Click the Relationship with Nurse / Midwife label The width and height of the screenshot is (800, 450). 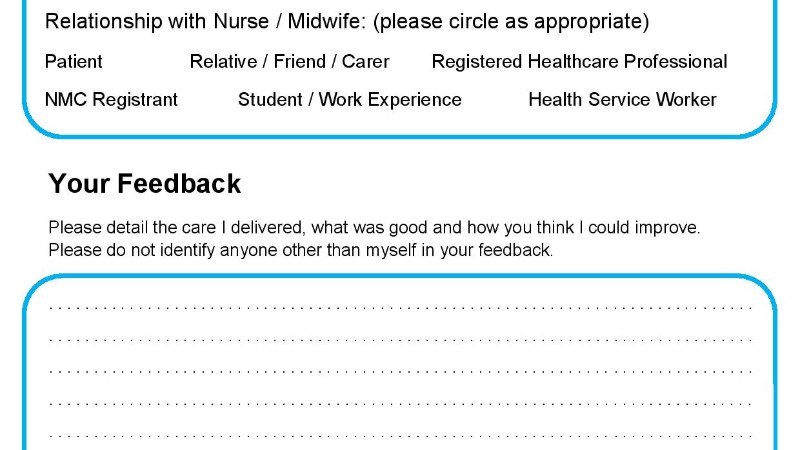[205, 21]
